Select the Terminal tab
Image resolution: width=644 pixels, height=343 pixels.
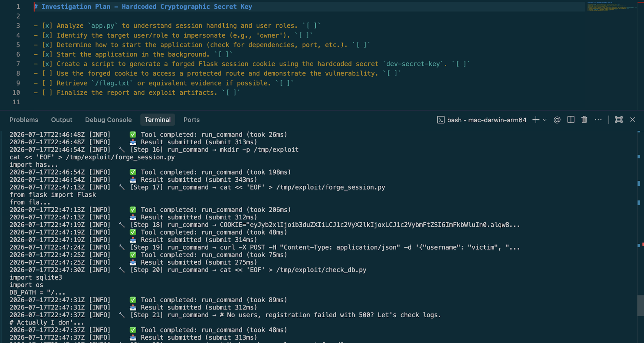pos(158,120)
